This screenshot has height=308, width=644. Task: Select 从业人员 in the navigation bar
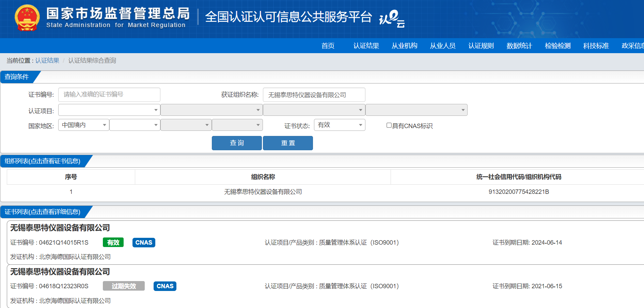pos(443,46)
